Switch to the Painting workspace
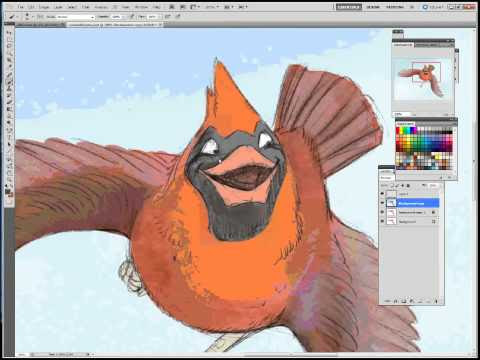 tap(395, 7)
